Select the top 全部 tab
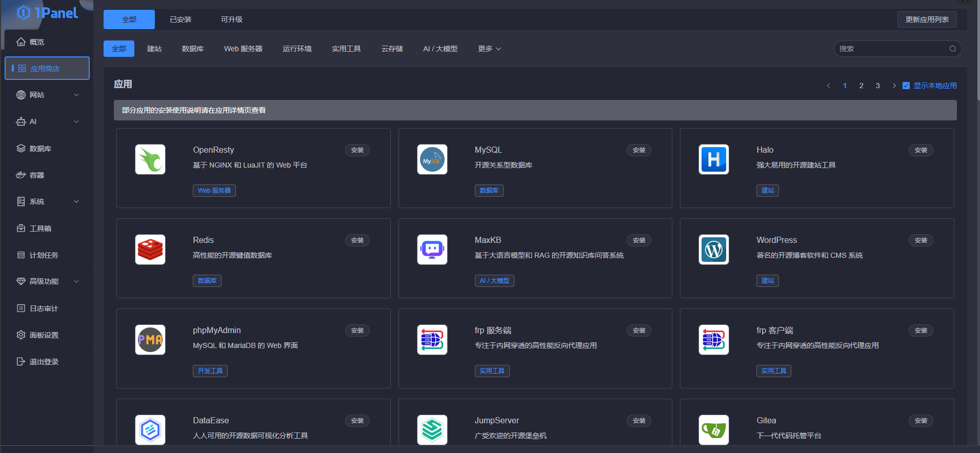This screenshot has height=453, width=980. coord(129,19)
